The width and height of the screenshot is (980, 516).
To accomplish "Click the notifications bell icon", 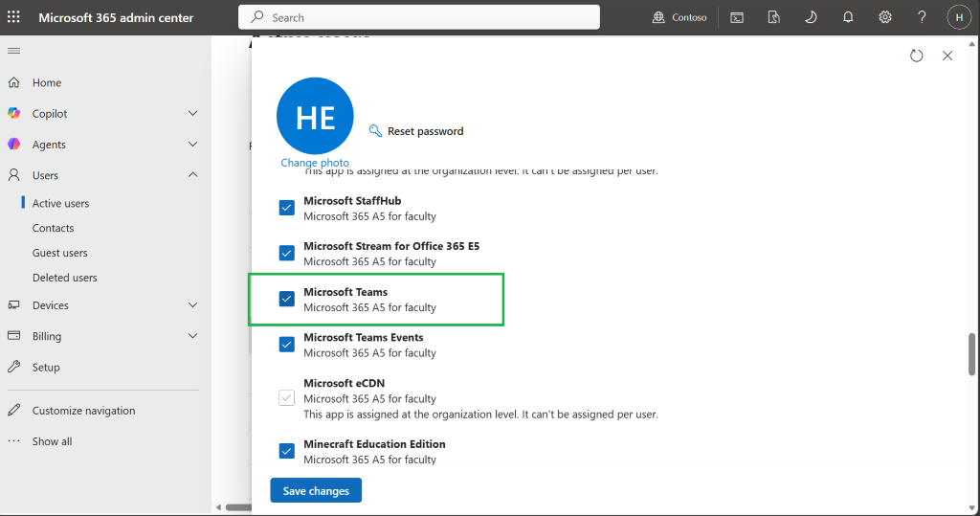I will (848, 17).
